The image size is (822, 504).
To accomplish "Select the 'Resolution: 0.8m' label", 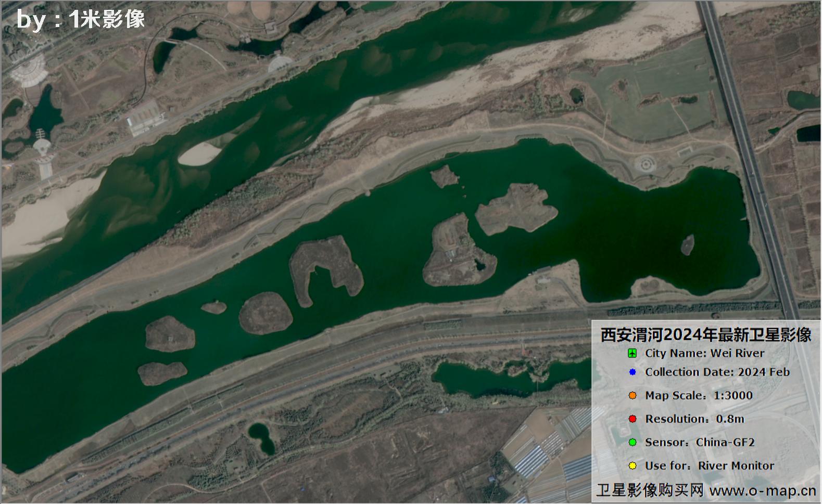I will pos(694,419).
